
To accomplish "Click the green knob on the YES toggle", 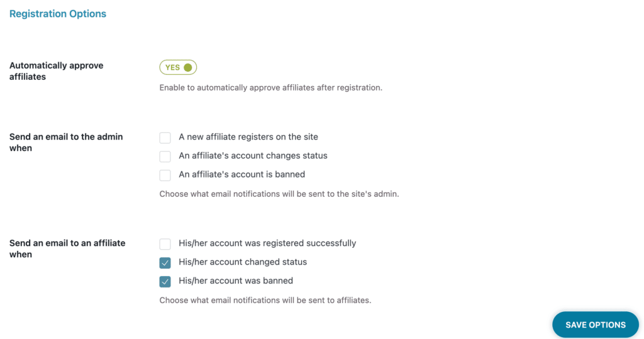I will (187, 67).
